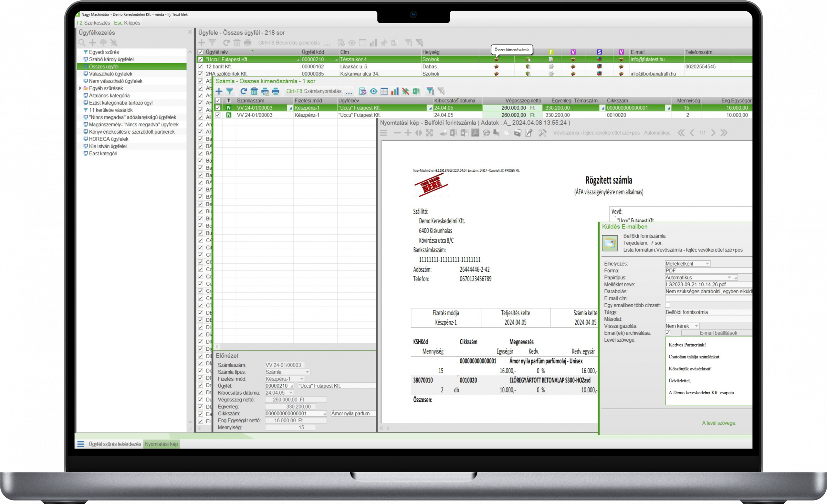Uncheck the 'Email(ek) archiválása' checkbox
Screen dimensions: 827x504
(x=667, y=333)
